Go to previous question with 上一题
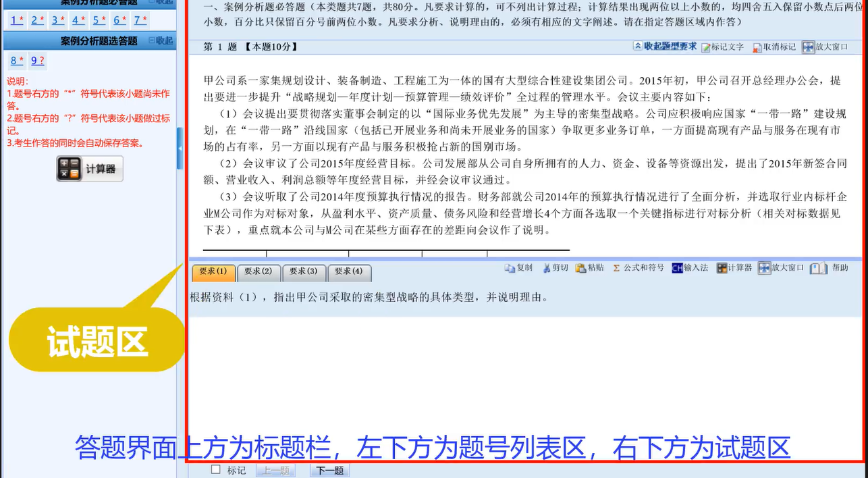 click(276, 471)
